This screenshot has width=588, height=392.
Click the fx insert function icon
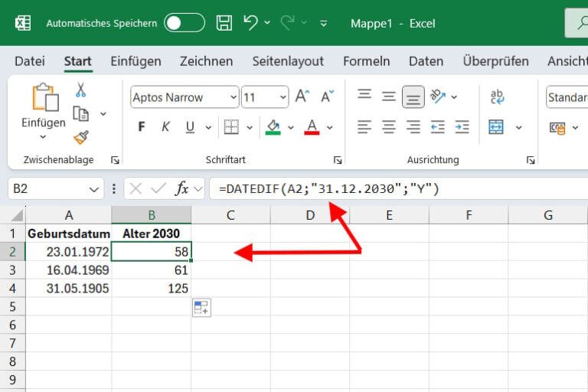(182, 188)
